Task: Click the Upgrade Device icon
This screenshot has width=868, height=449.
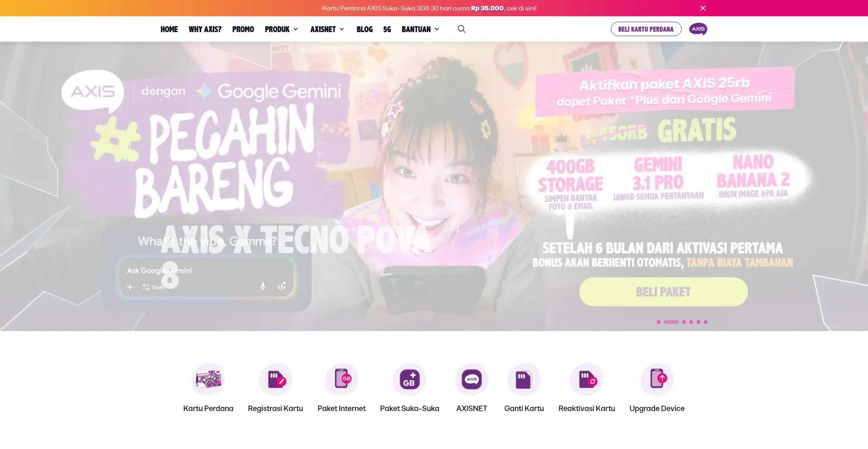Action: click(657, 379)
